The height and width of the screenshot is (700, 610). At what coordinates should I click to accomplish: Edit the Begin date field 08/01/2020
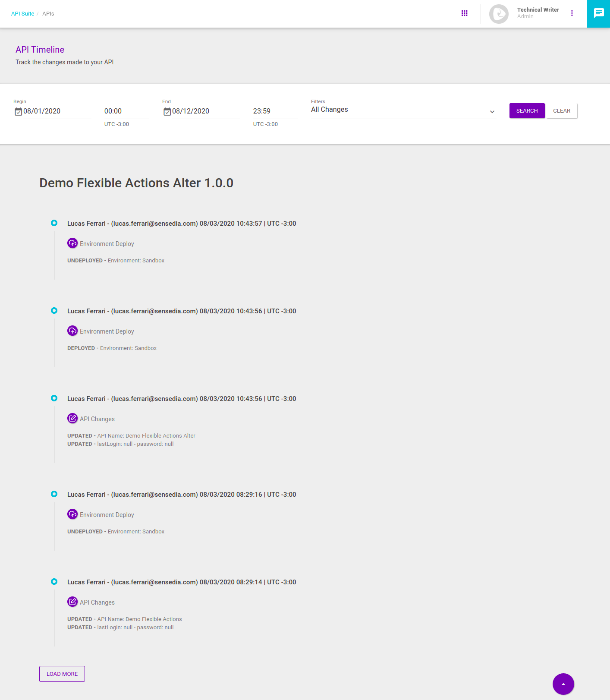56,111
